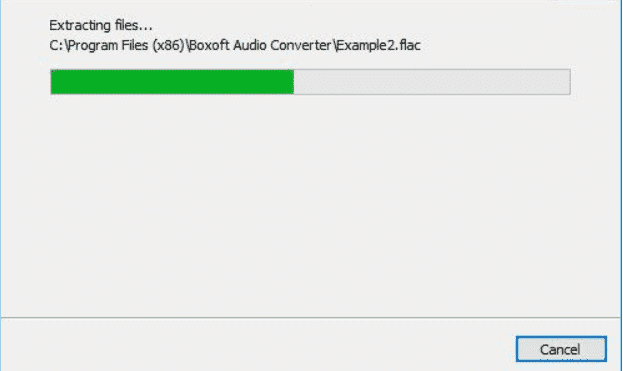
Task: Click the "Extracting files..." status label
Action: click(x=101, y=25)
